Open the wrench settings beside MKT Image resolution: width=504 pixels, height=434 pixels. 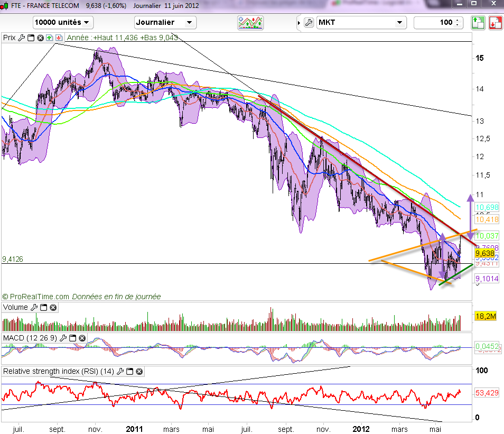(309, 23)
